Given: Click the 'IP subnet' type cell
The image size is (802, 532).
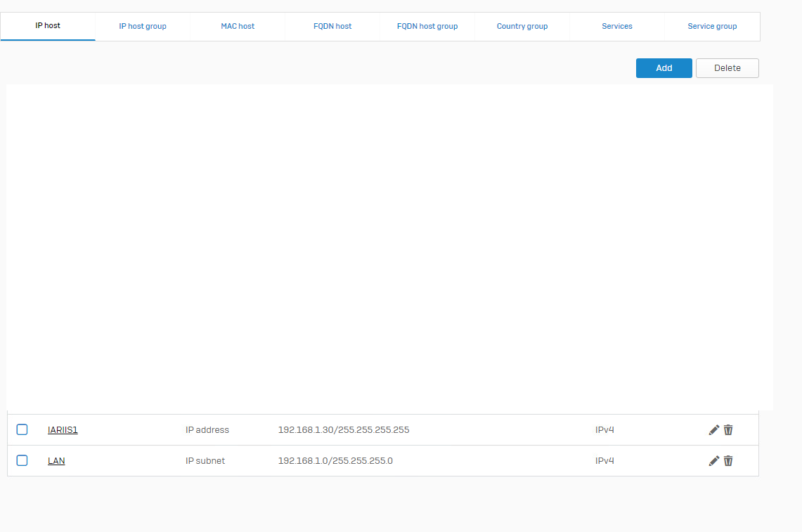Looking at the screenshot, I should (205, 461).
